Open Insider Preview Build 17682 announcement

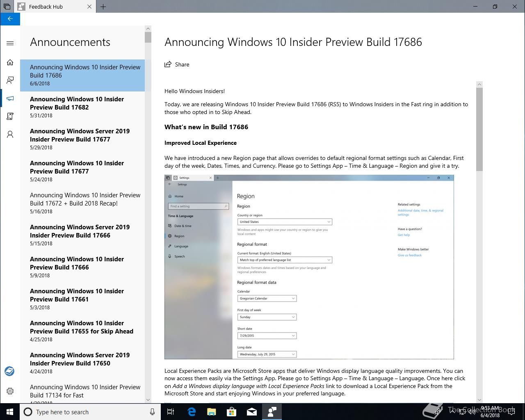[x=82, y=107]
